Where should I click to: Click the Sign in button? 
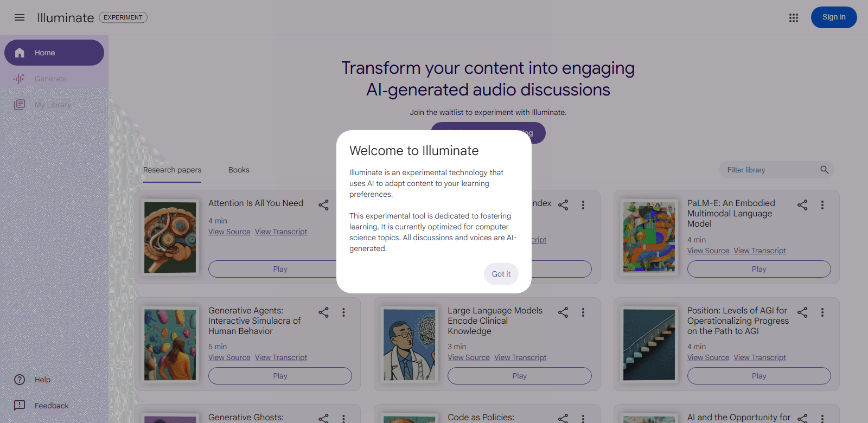[834, 17]
